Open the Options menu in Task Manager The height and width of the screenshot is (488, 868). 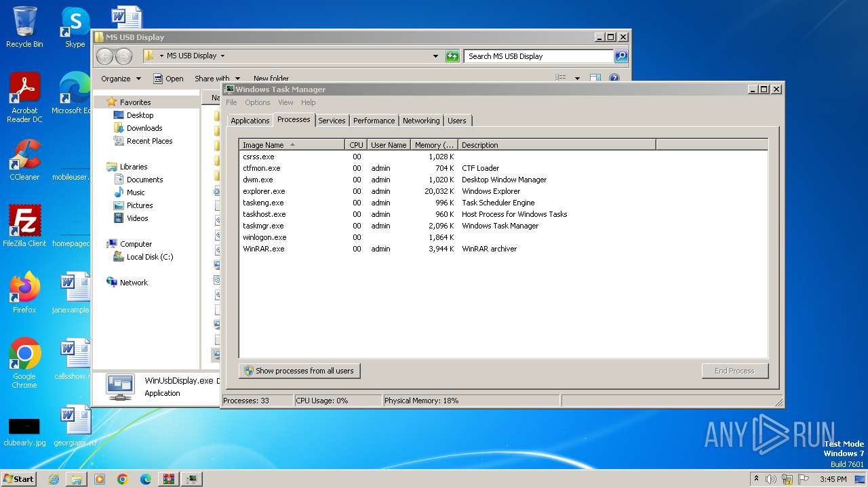coord(257,102)
